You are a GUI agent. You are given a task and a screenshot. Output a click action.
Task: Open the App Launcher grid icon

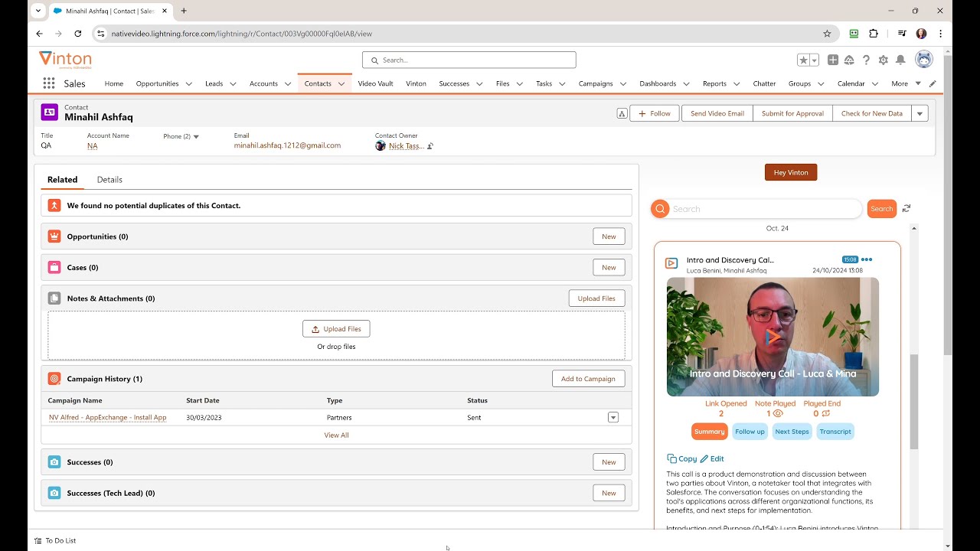pos(48,83)
